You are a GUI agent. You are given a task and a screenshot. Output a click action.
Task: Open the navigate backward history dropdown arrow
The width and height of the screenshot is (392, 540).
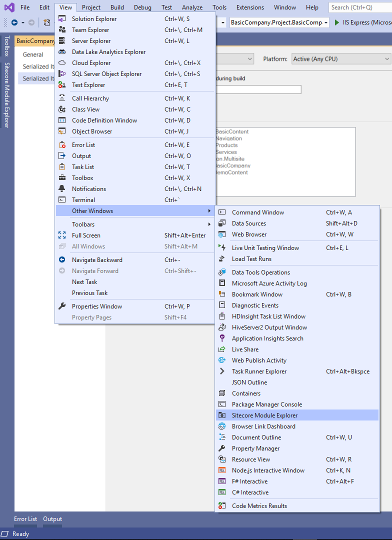23,22
